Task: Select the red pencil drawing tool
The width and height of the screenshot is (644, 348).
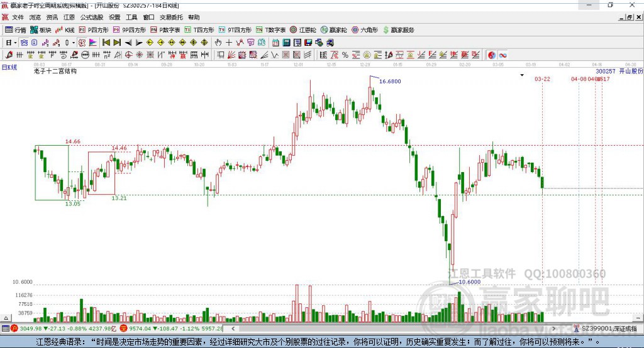Action: click(x=9, y=55)
